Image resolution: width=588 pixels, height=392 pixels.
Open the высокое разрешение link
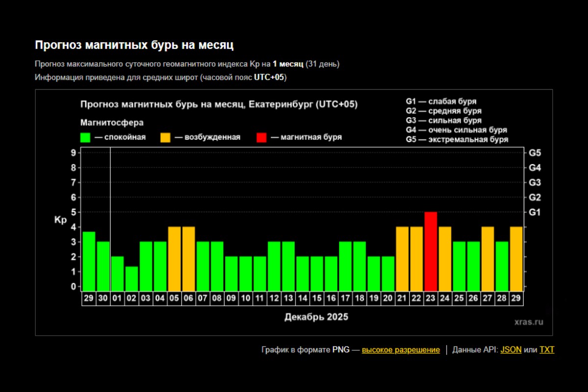coord(400,350)
